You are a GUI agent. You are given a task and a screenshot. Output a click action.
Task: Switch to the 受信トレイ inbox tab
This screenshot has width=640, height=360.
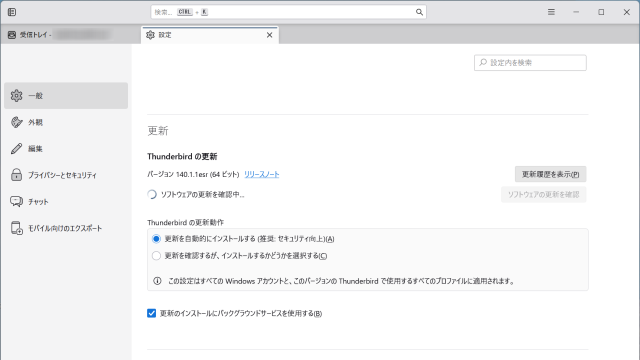(70, 35)
